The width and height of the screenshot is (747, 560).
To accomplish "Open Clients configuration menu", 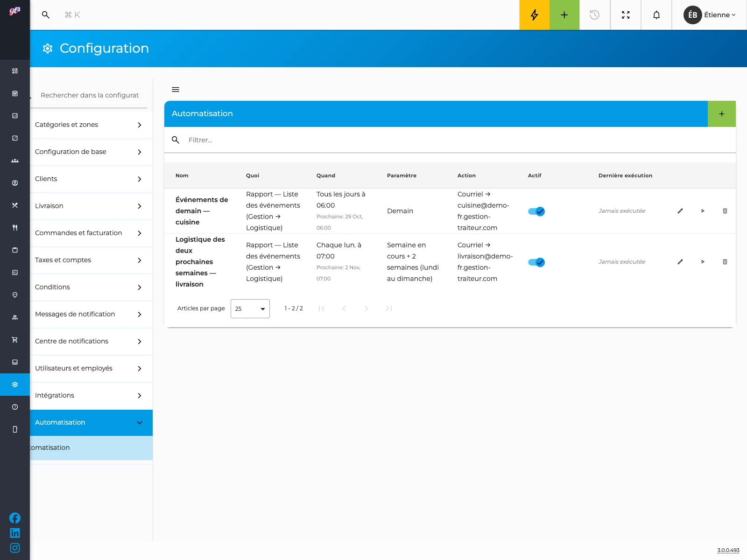I will [91, 179].
